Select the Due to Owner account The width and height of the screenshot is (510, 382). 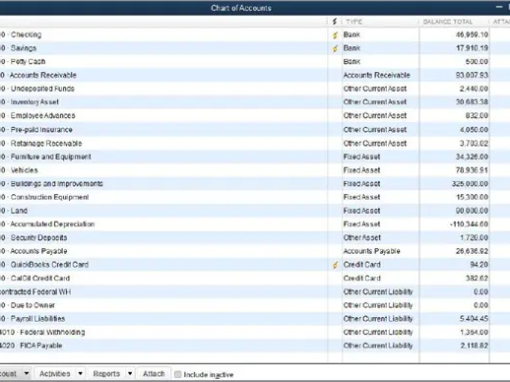[x=33, y=305]
